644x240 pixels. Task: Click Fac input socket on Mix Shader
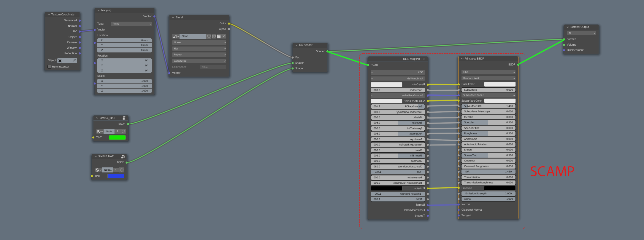click(x=293, y=57)
